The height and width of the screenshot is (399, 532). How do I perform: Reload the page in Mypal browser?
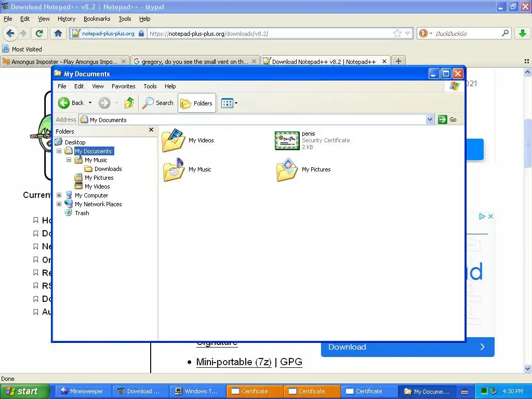(x=39, y=33)
